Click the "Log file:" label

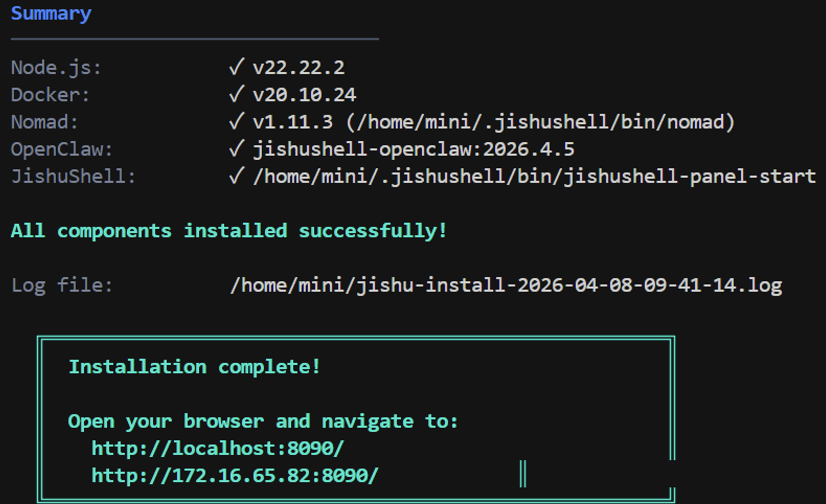coord(62,286)
